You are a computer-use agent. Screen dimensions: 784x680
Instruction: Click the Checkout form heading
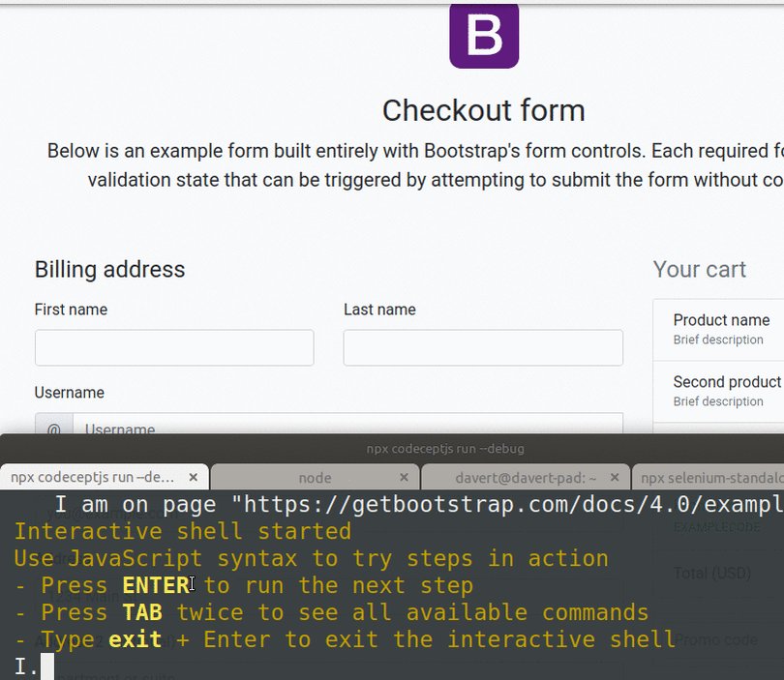[484, 110]
